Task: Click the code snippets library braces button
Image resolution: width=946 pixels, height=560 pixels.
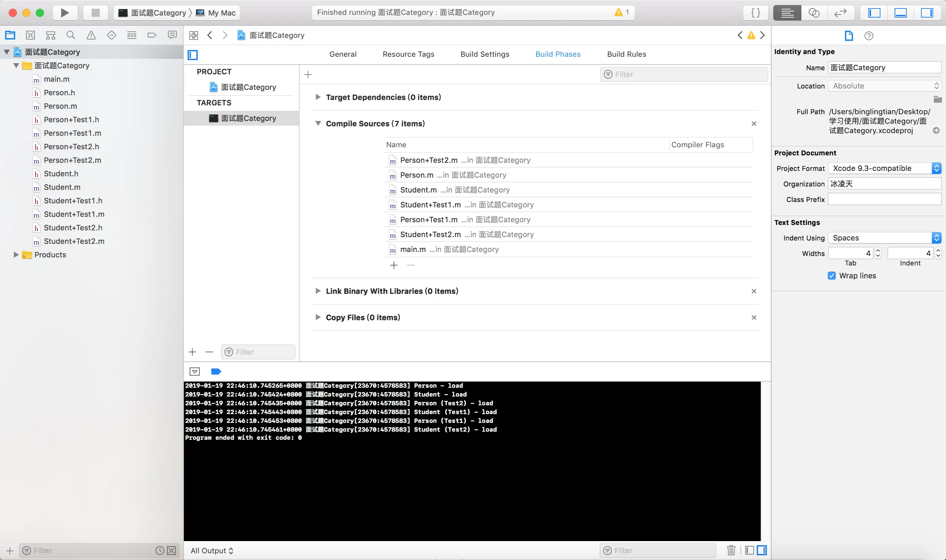Action: [756, 12]
